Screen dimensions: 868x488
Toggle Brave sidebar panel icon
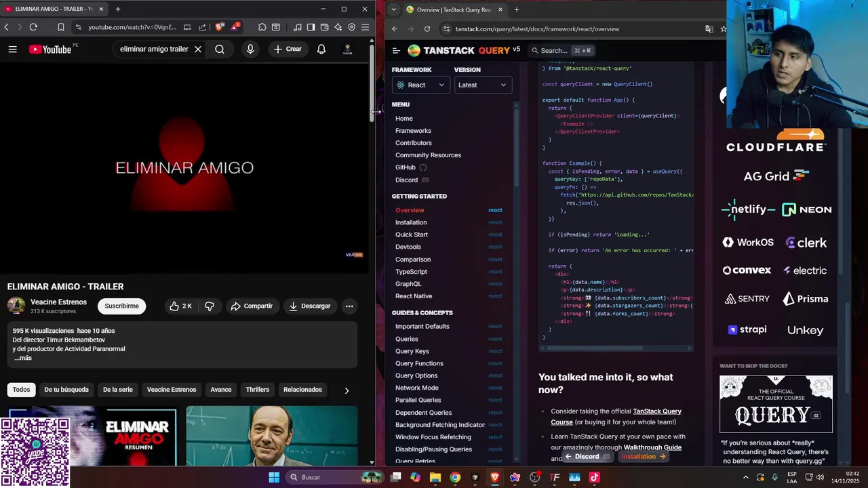[311, 27]
